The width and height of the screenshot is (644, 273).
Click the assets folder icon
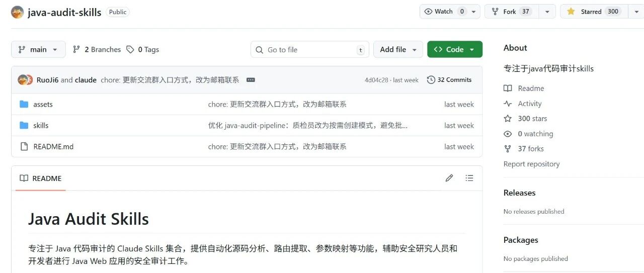point(24,104)
